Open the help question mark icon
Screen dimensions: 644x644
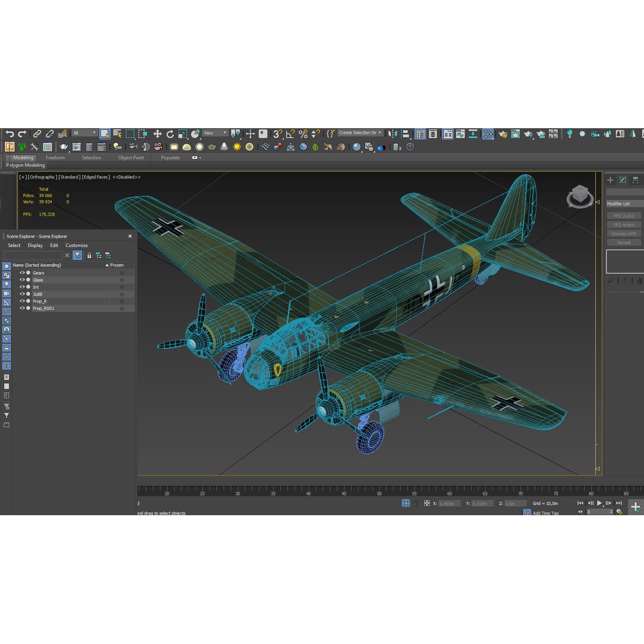pyautogui.click(x=410, y=147)
